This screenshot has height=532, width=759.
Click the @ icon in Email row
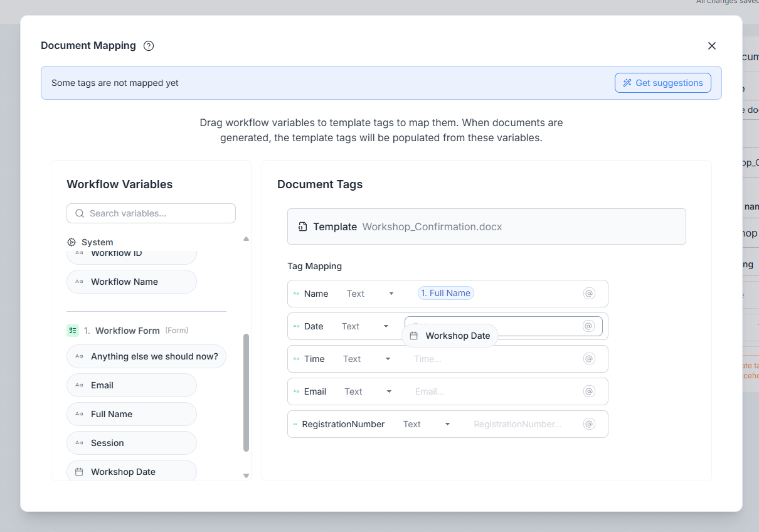589,391
